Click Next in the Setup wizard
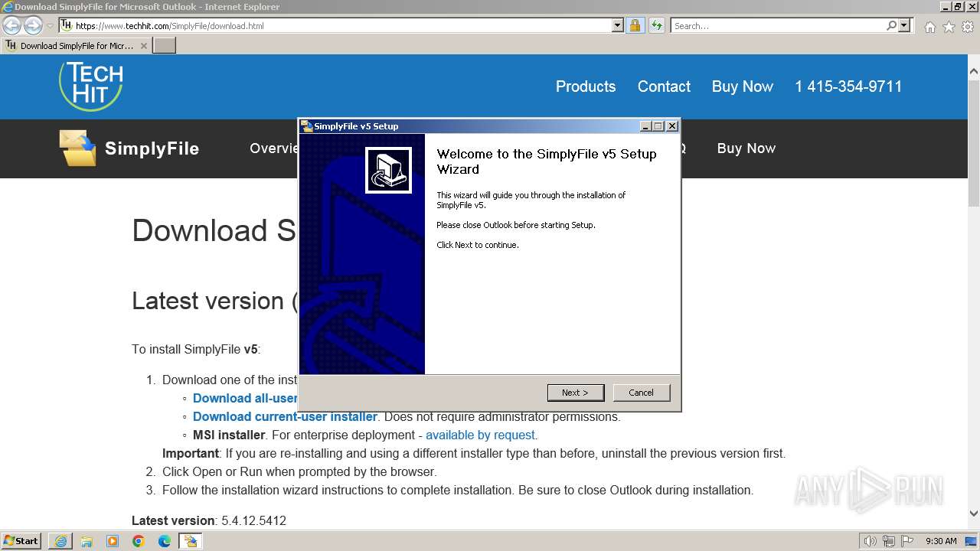The height and width of the screenshot is (551, 980). 576,393
